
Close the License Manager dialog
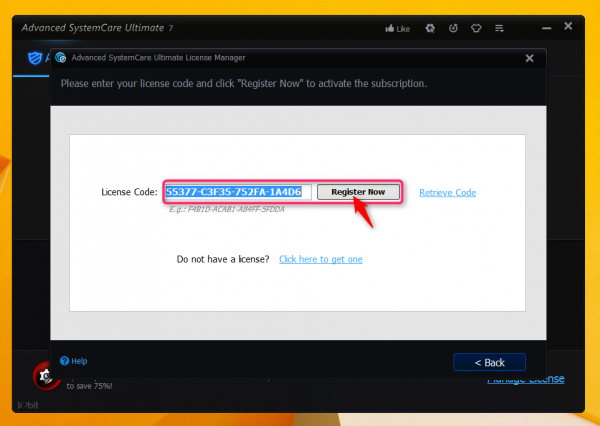[x=529, y=58]
